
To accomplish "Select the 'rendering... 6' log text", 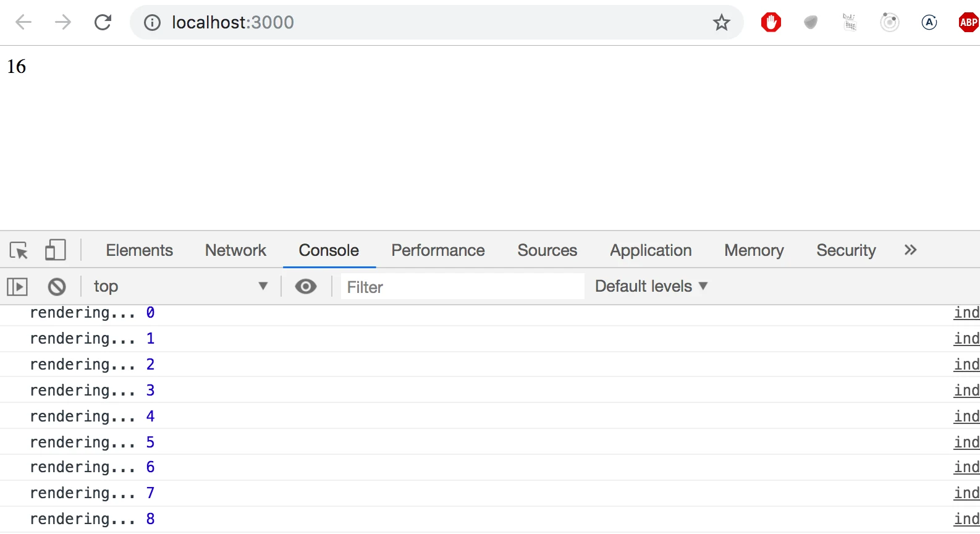I will click(92, 467).
